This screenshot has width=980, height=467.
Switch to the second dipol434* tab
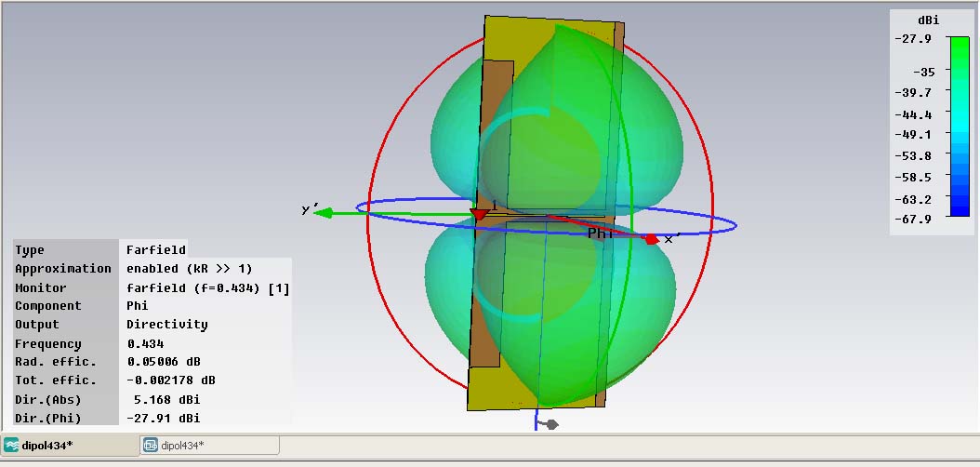[209, 446]
